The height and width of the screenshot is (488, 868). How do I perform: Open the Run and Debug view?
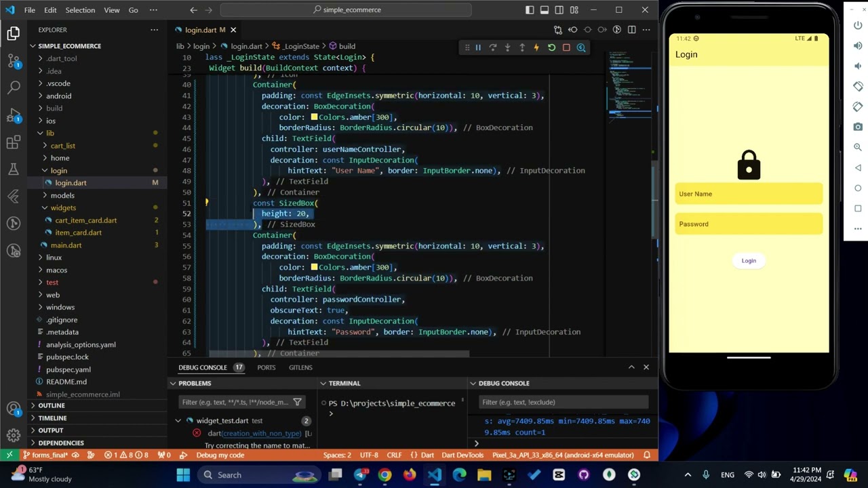click(x=14, y=115)
